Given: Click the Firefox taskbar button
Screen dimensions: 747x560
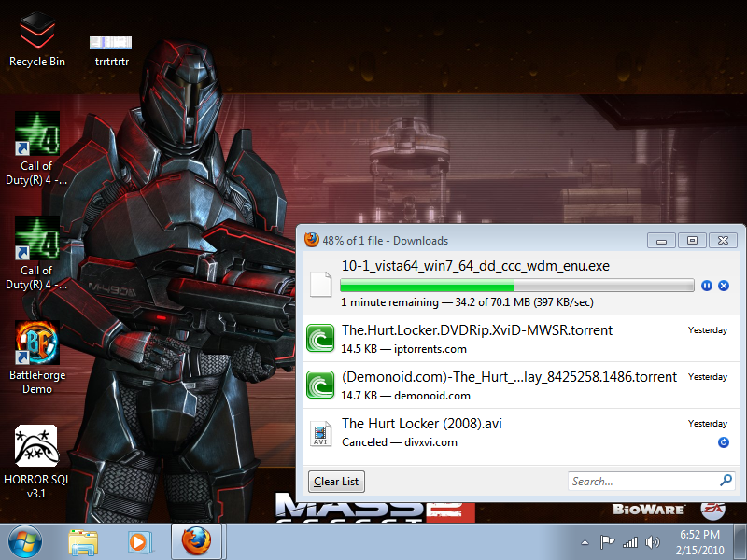Looking at the screenshot, I should (x=196, y=541).
